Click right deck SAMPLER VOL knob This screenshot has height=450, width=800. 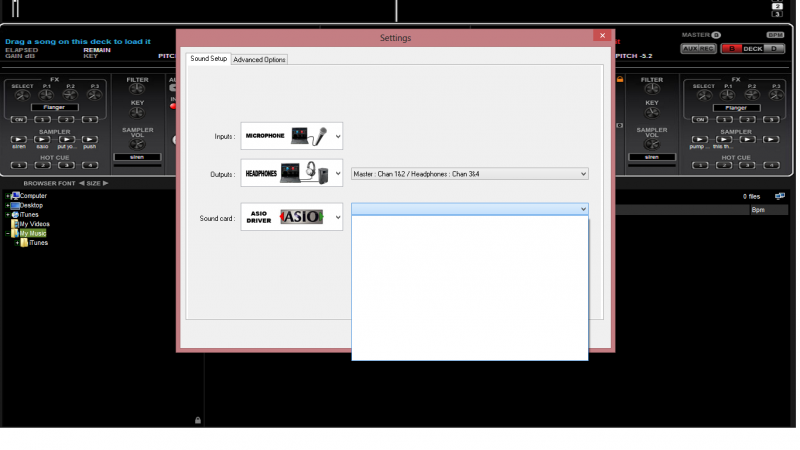click(652, 144)
